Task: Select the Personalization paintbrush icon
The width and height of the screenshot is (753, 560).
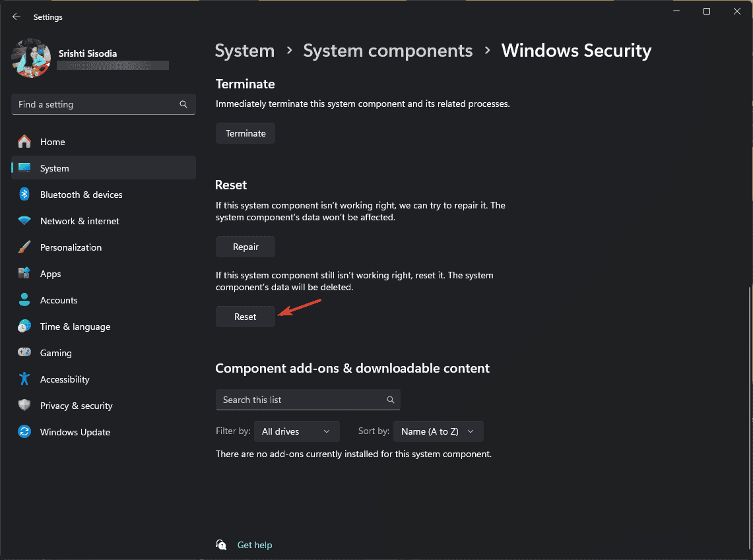Action: click(x=25, y=247)
